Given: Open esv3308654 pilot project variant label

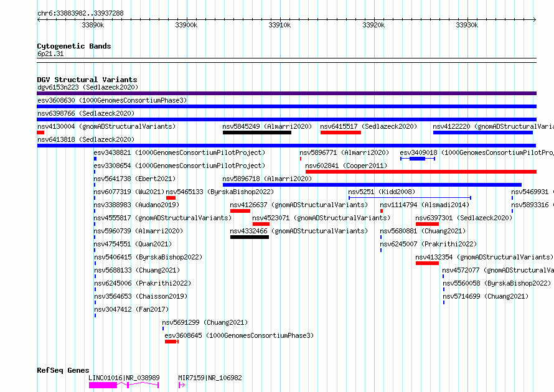Looking at the screenshot, I should pos(179,166).
